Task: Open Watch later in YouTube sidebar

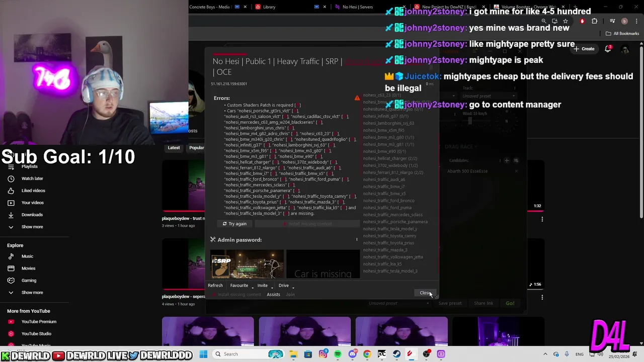Action: 32,178
